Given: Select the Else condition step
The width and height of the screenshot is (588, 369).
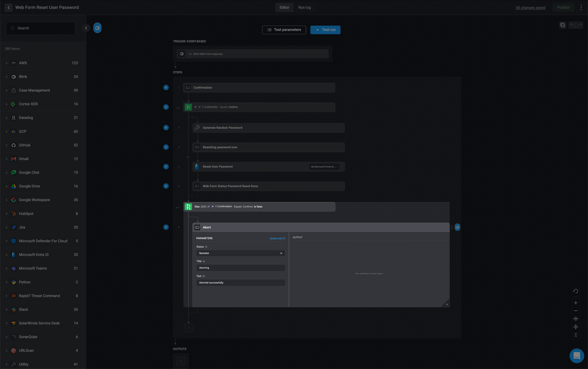Looking at the screenshot, I should click(259, 207).
